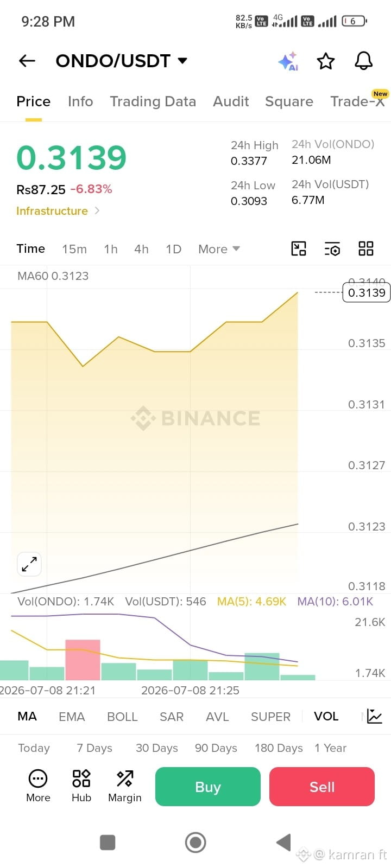Tap the green Buy button

(208, 787)
